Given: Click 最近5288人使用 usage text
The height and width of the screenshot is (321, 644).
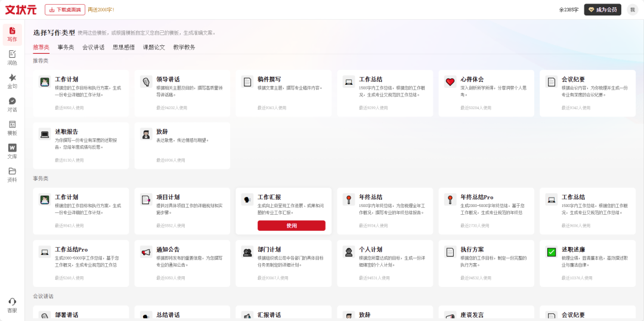Looking at the screenshot, I should (69, 278).
